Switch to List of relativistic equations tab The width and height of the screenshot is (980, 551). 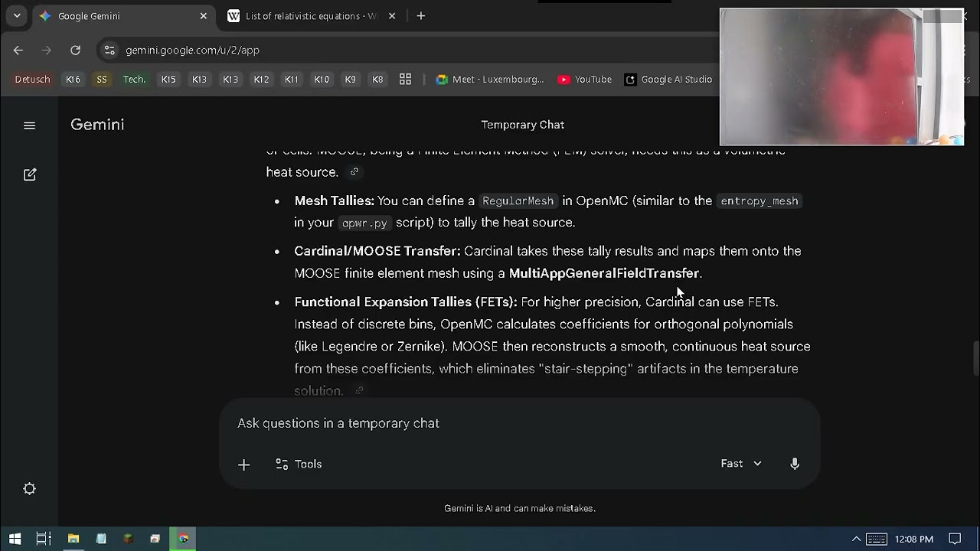(312, 16)
